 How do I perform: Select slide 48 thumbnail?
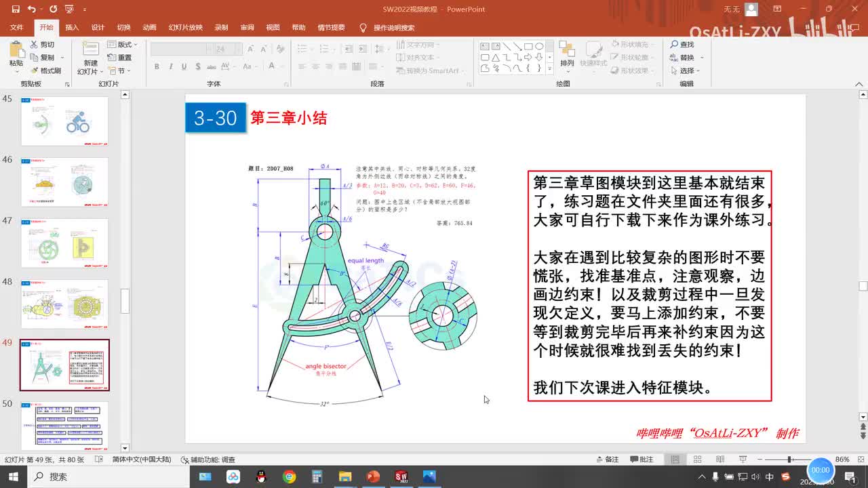click(x=64, y=304)
